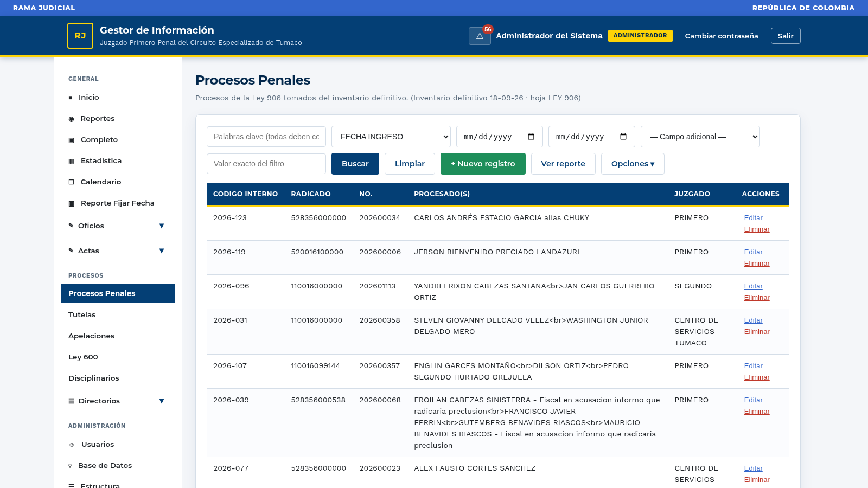Viewport: 868px width, 488px height.
Task: Open the FECHA INGRESO filter dropdown
Action: [391, 137]
